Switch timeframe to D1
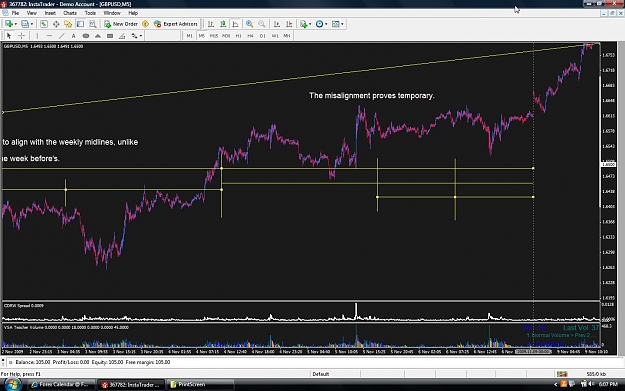The width and height of the screenshot is (625, 391). tap(263, 36)
